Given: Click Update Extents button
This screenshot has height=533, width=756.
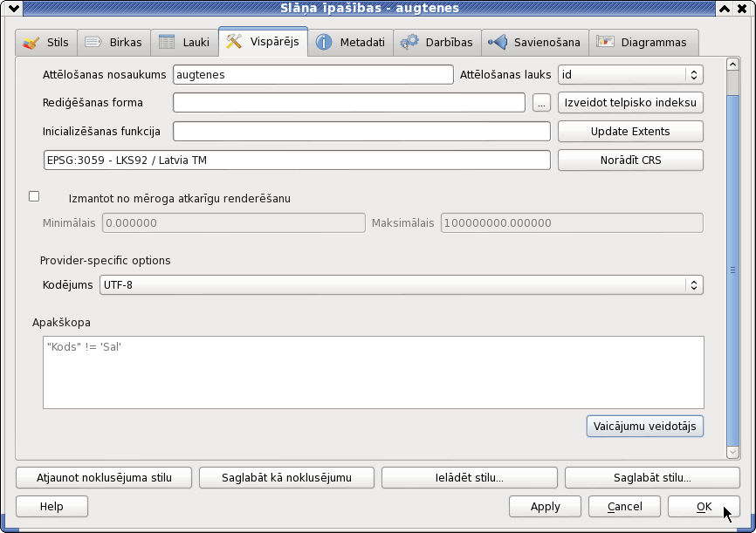Looking at the screenshot, I should point(630,132).
